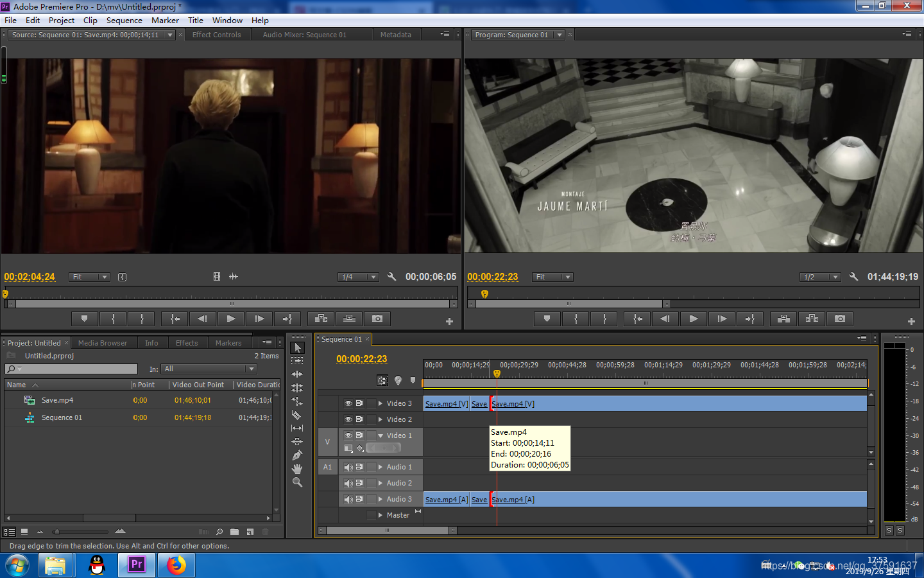Export frame from Source monitor camera icon
924x578 pixels.
click(377, 319)
